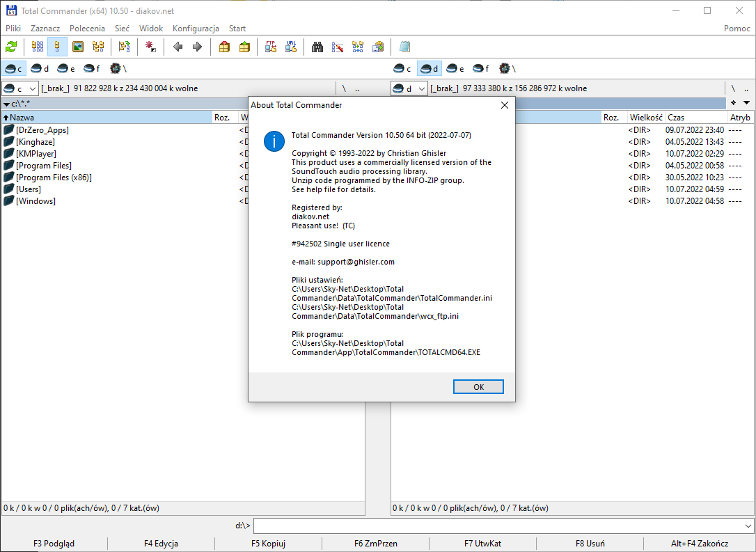Screen dimensions: 756x552
Task: Click the F8 Usuń button
Action: coord(590,544)
